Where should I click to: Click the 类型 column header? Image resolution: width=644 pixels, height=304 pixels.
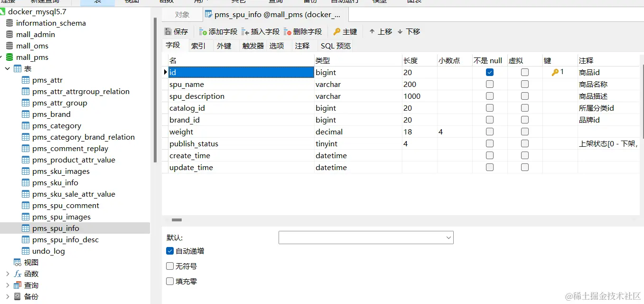pos(358,60)
